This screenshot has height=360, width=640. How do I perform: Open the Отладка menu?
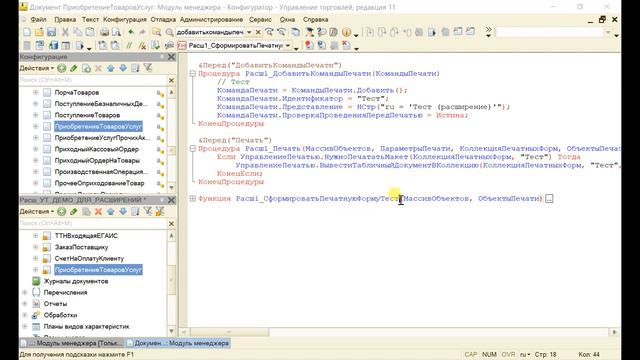click(x=163, y=19)
